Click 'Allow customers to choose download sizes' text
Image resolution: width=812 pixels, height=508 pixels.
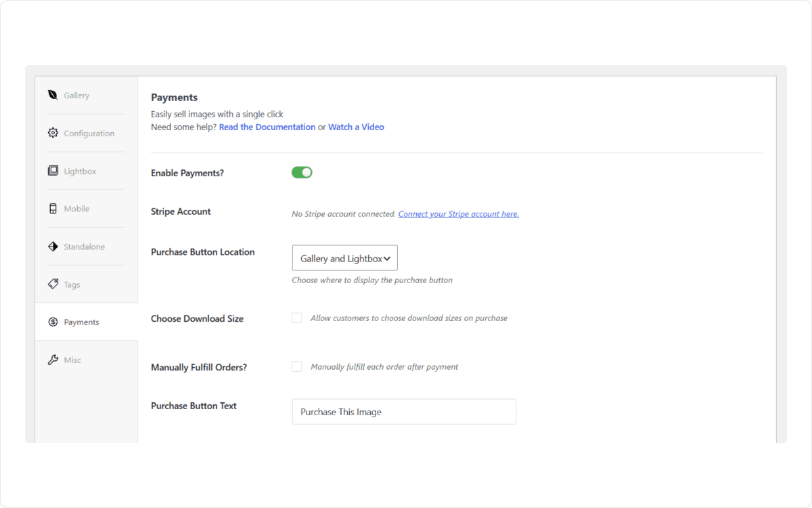click(409, 318)
